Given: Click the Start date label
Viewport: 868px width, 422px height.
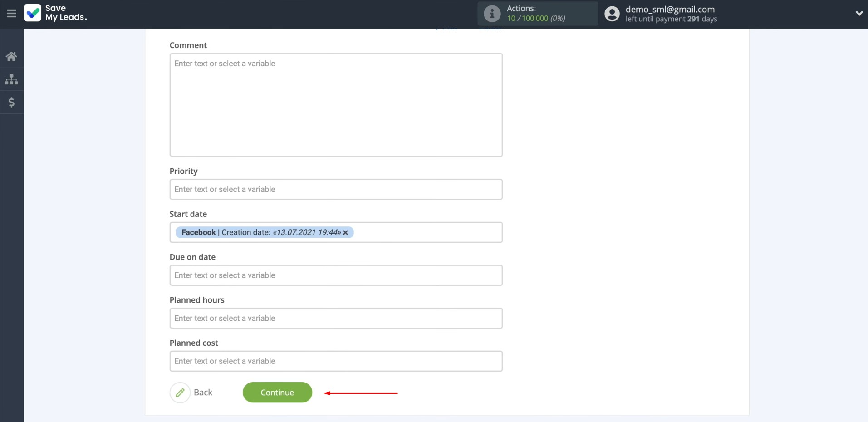Looking at the screenshot, I should click(188, 214).
